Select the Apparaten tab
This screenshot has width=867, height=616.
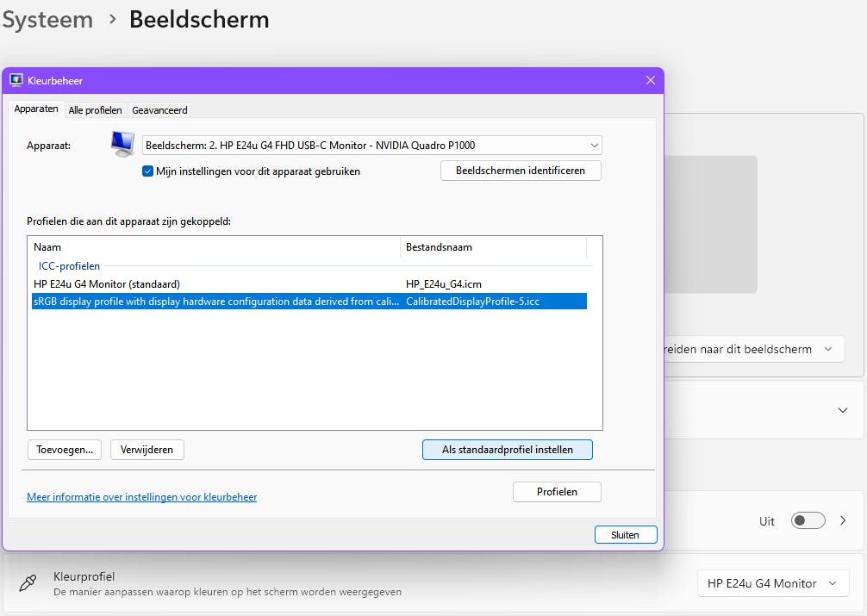36,109
